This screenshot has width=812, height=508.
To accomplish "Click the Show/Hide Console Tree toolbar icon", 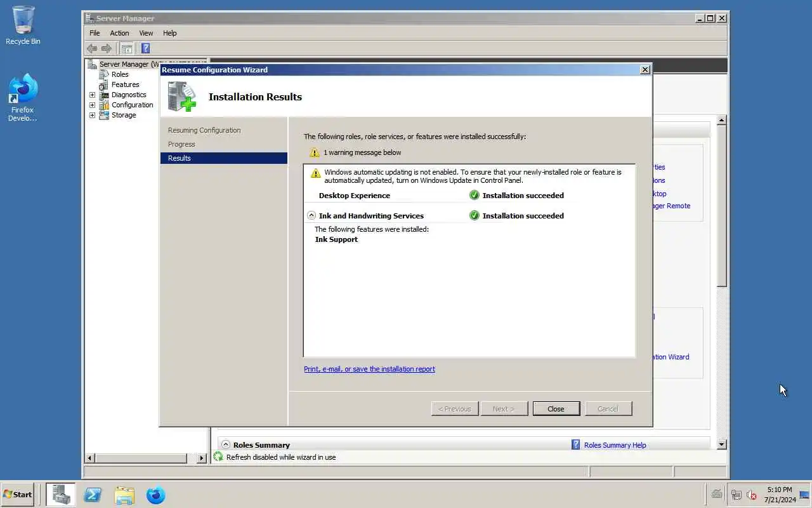I will (127, 48).
